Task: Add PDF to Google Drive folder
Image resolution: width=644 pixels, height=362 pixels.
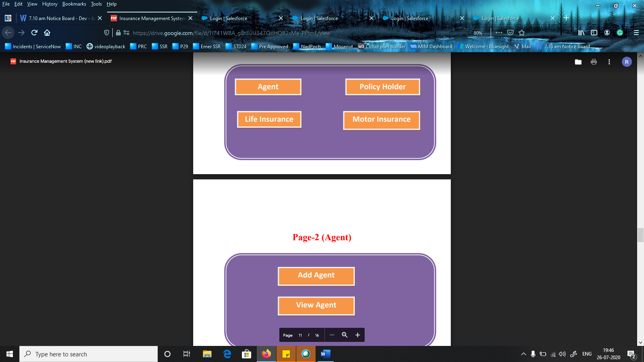Action: click(x=578, y=62)
